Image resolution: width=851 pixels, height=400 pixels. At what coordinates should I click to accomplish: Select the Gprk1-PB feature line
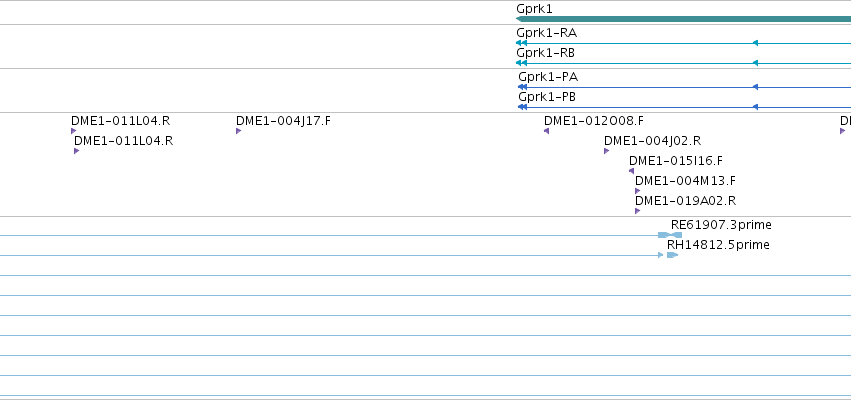point(684,107)
